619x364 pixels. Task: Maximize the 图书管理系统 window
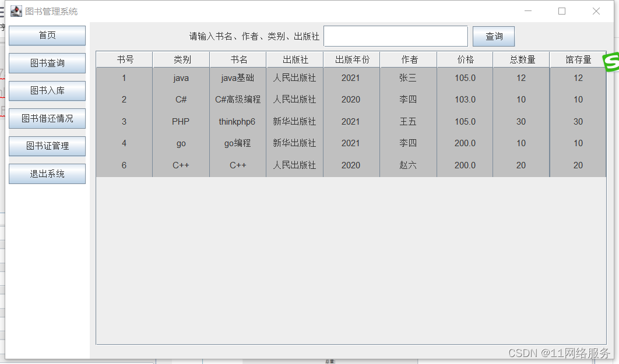point(562,11)
